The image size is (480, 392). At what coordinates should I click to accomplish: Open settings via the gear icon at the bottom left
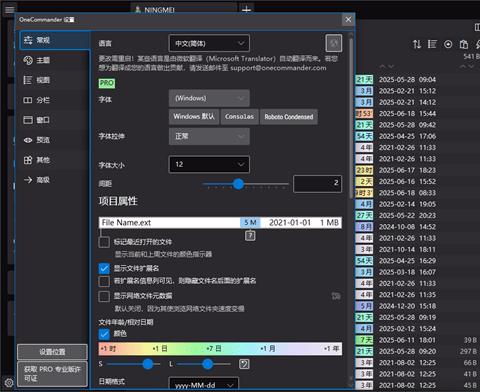pos(9,382)
